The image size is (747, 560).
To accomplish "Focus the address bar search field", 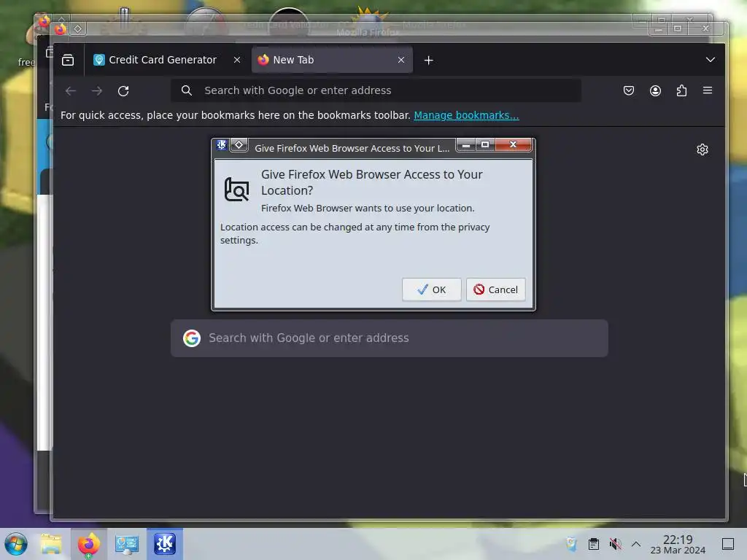I will tap(376, 90).
